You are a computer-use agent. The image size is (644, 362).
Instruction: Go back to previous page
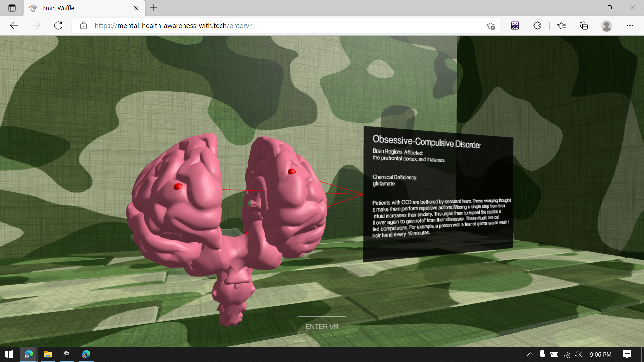(x=14, y=26)
